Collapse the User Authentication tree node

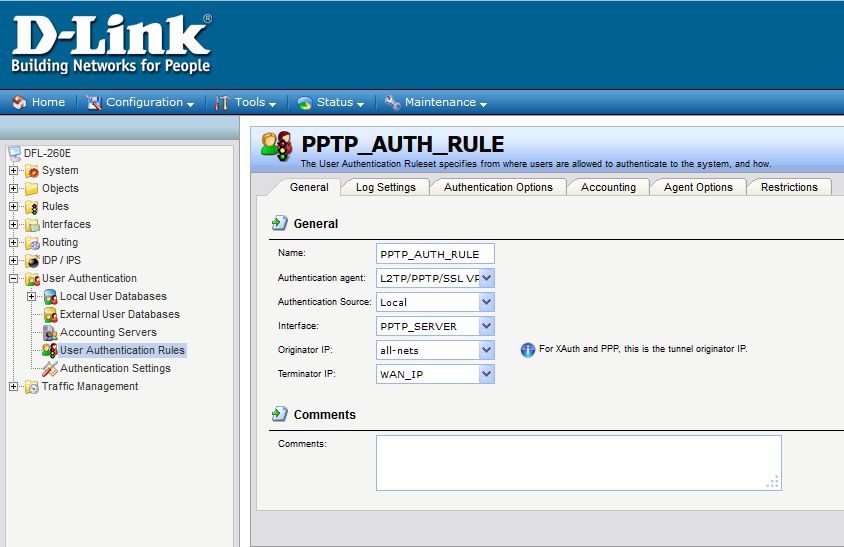13,278
